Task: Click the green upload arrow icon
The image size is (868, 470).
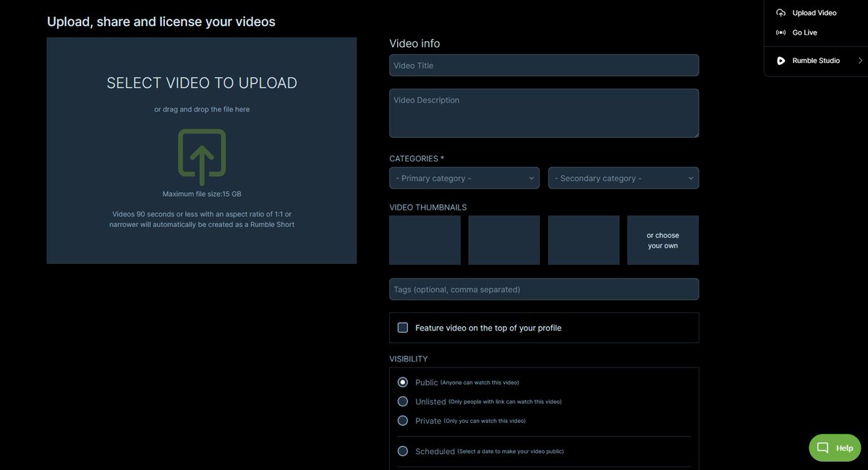Action: click(202, 157)
